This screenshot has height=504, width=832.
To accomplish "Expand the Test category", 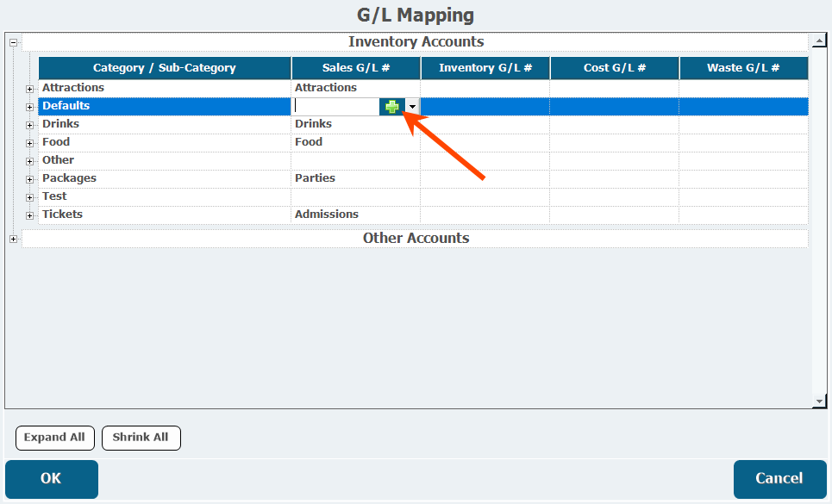I will tap(29, 197).
